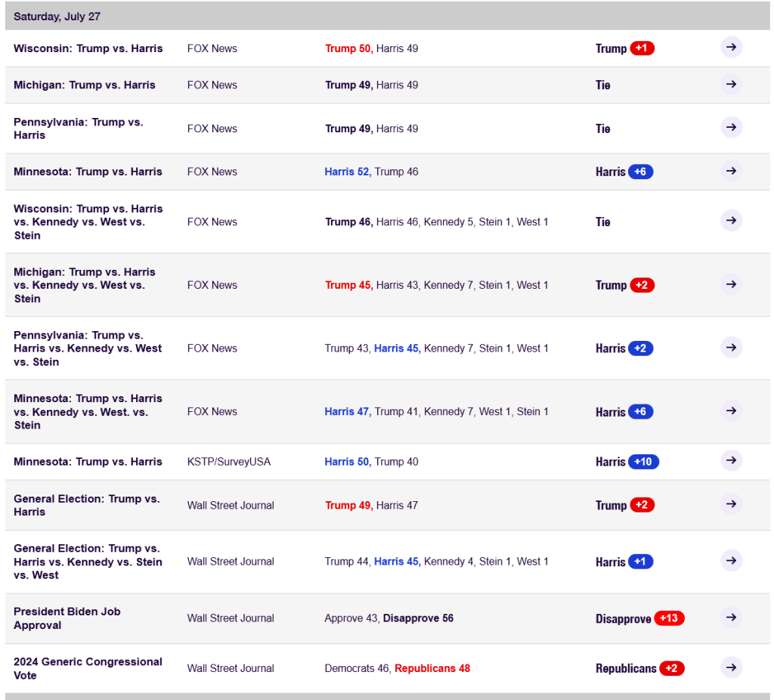The height and width of the screenshot is (700, 774).
Task: Select Minnesota result 'Harris 47, Trump 41, Kennedy 7'
Action: pyautogui.click(x=436, y=412)
